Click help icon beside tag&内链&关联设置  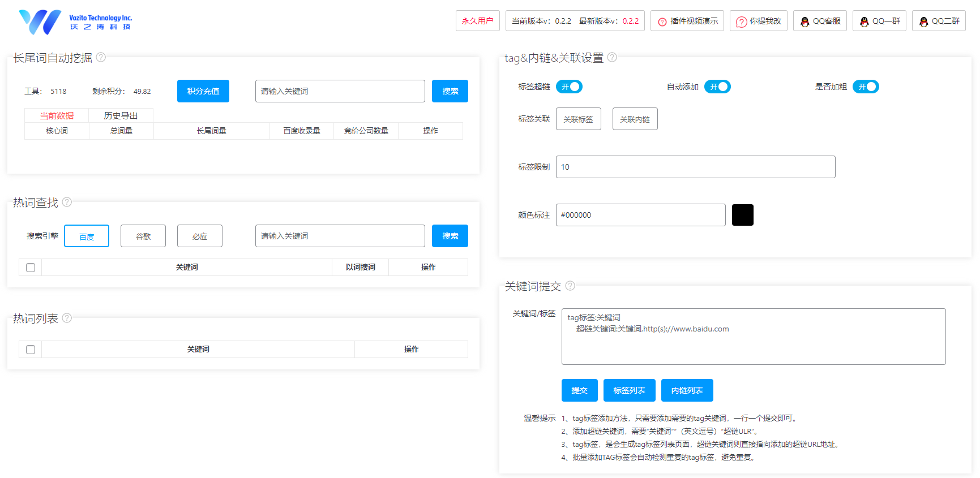[612, 57]
